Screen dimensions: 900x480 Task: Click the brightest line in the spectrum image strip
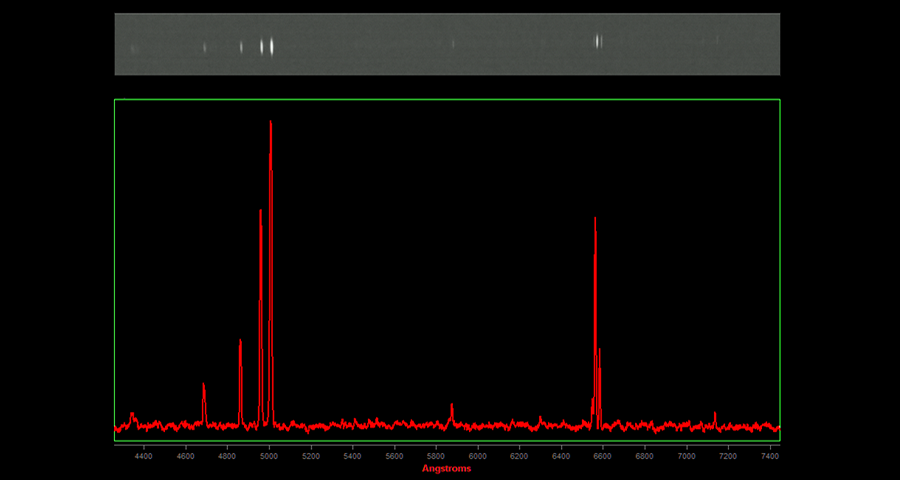(x=271, y=45)
